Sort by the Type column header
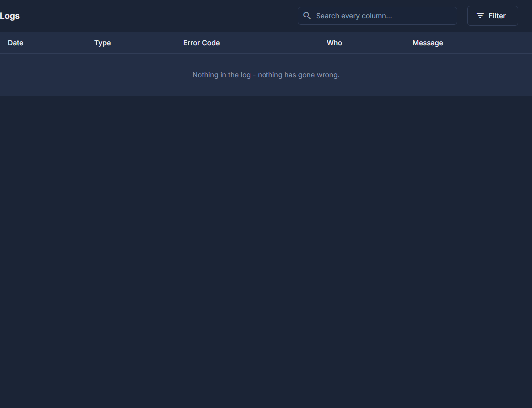The width and height of the screenshot is (532, 408). click(103, 43)
